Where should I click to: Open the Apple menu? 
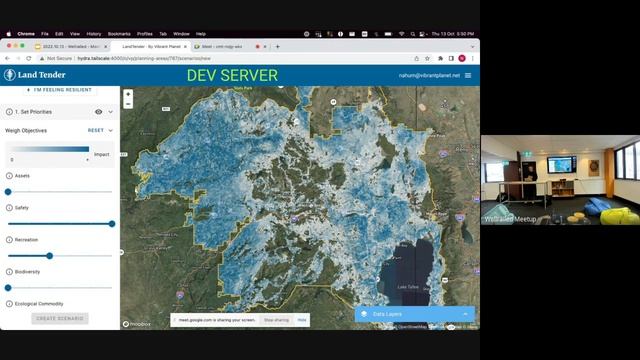point(9,34)
